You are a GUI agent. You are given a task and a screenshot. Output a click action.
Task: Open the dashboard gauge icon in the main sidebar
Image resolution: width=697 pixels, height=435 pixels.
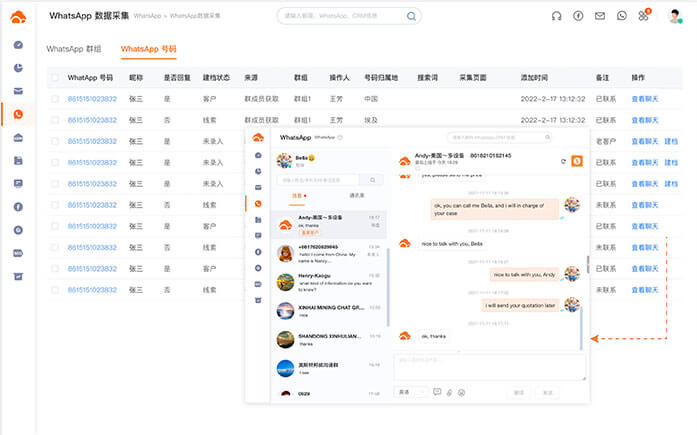click(18, 45)
